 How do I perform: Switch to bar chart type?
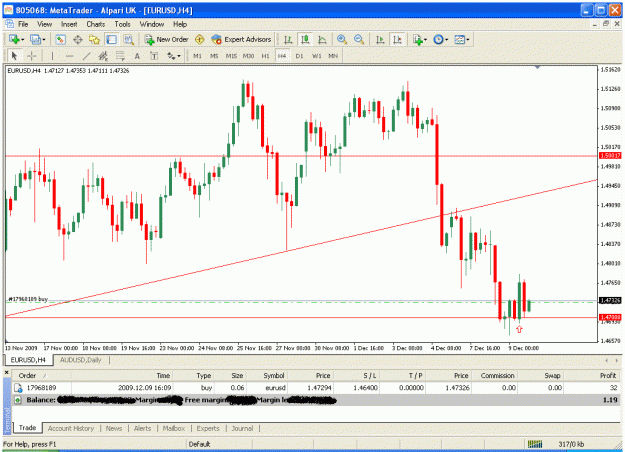coord(288,39)
